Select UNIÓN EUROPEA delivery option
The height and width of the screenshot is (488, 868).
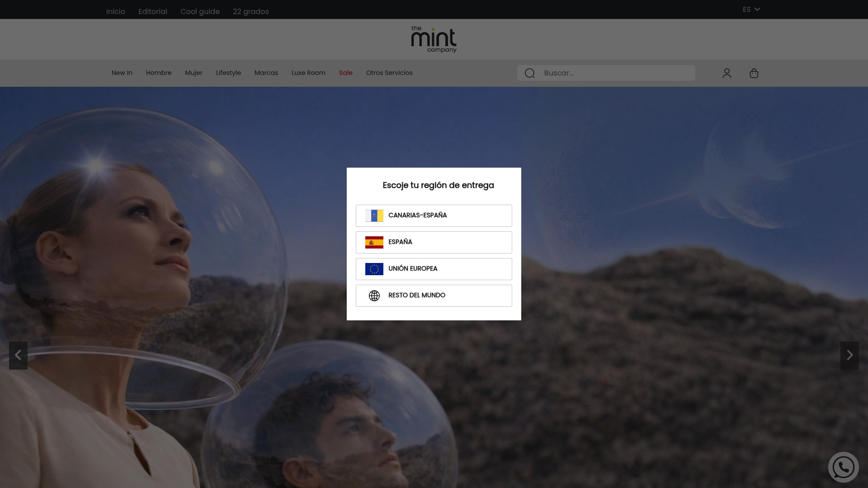(x=434, y=268)
